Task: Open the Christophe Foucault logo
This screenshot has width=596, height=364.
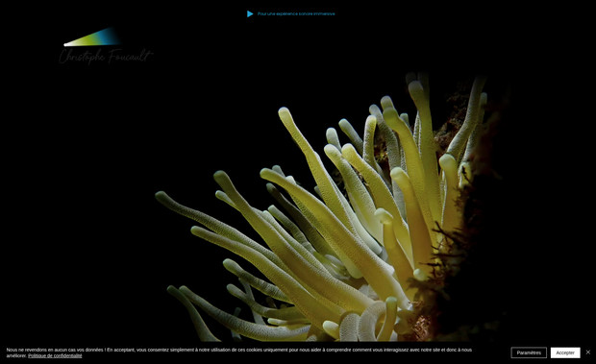Action: tap(106, 45)
